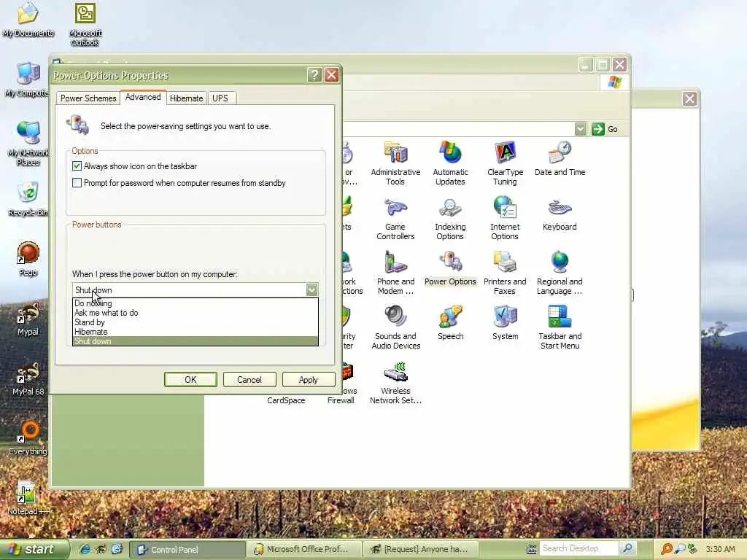This screenshot has width=747, height=560.
Task: Open System properties icon
Action: (x=505, y=323)
